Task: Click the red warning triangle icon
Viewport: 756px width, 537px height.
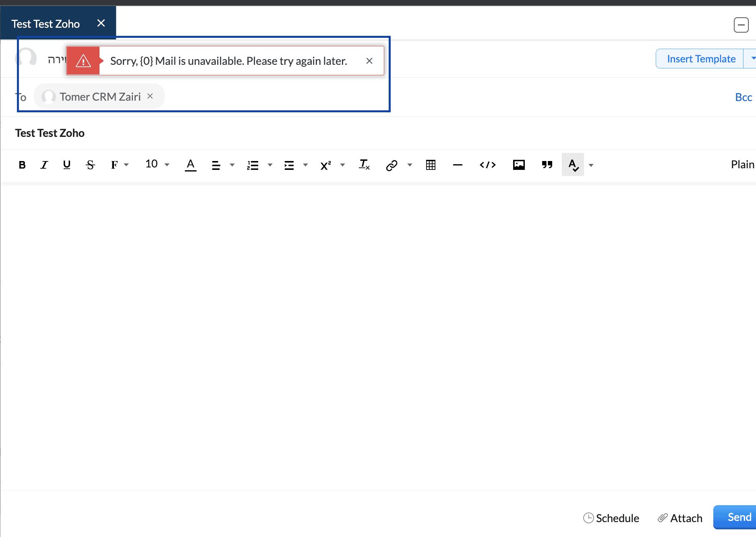Action: pos(83,61)
